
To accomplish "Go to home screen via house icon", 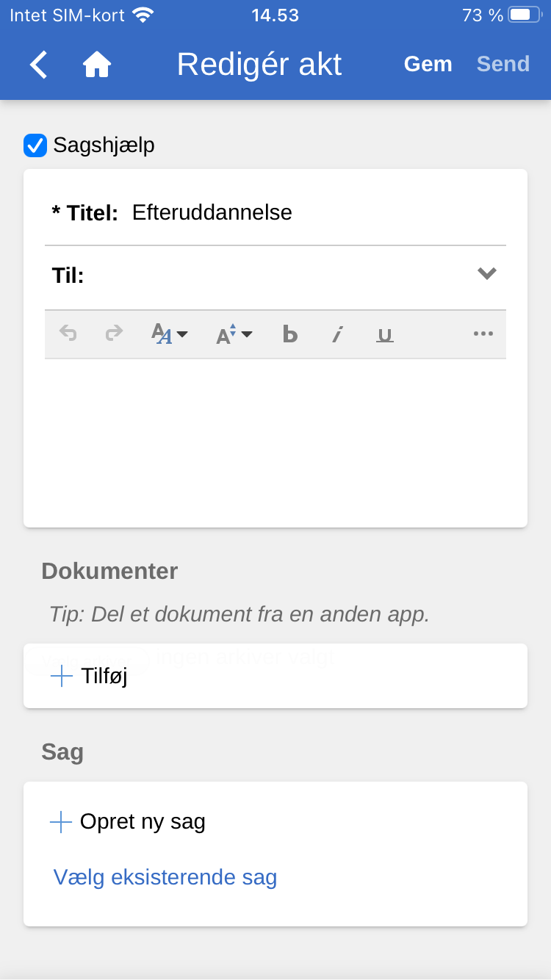I will pyautogui.click(x=96, y=65).
